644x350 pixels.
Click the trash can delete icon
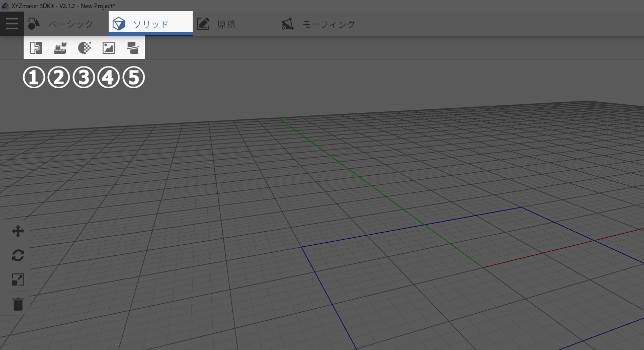click(x=18, y=304)
